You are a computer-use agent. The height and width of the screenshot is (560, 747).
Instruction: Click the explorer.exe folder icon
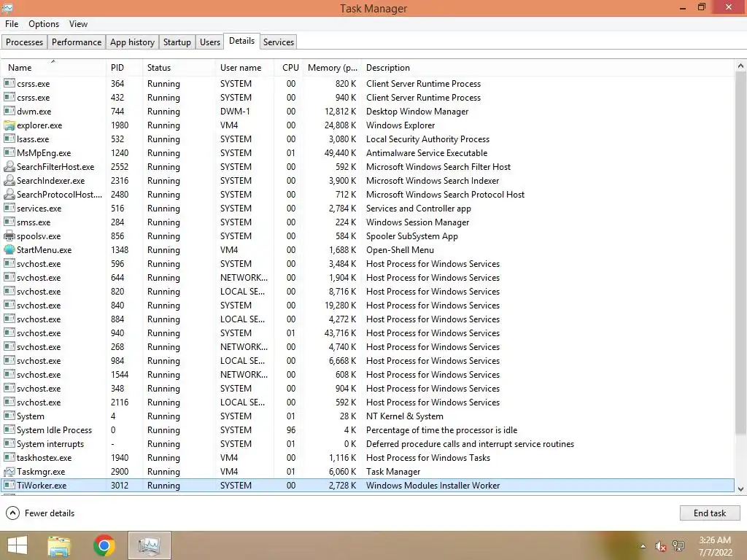pos(9,125)
